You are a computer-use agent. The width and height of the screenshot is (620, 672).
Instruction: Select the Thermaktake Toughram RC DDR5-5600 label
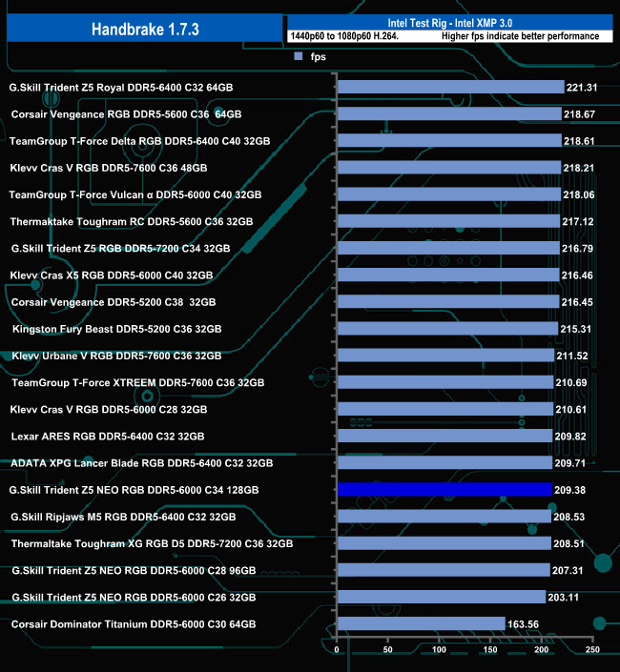[x=132, y=221]
